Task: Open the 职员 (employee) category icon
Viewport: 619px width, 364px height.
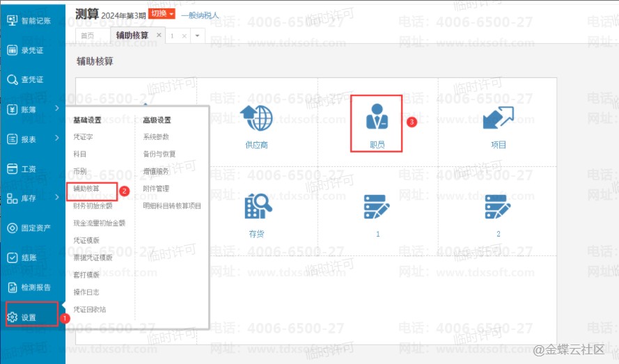Action: pos(377,117)
